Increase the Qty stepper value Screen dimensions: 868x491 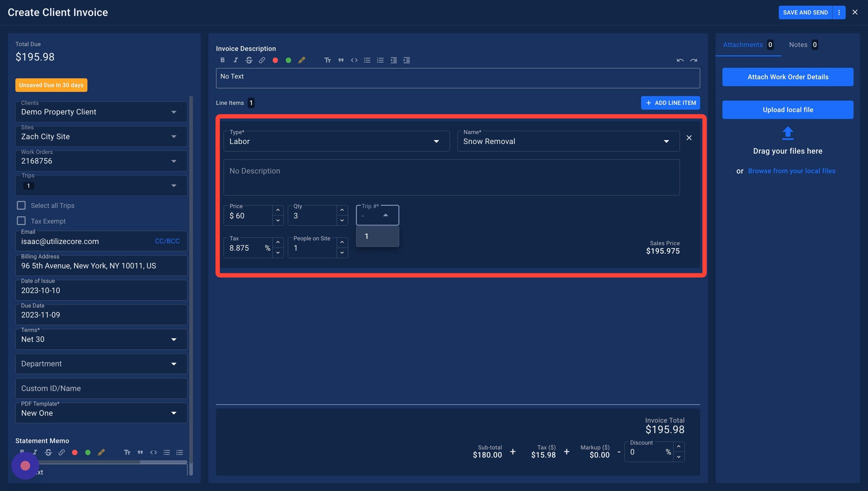coord(342,210)
